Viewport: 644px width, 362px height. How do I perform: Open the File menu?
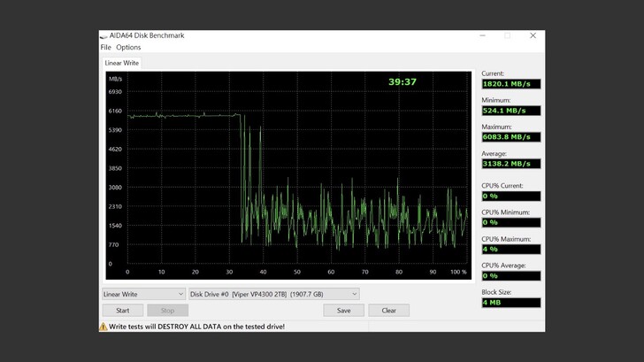click(x=106, y=48)
